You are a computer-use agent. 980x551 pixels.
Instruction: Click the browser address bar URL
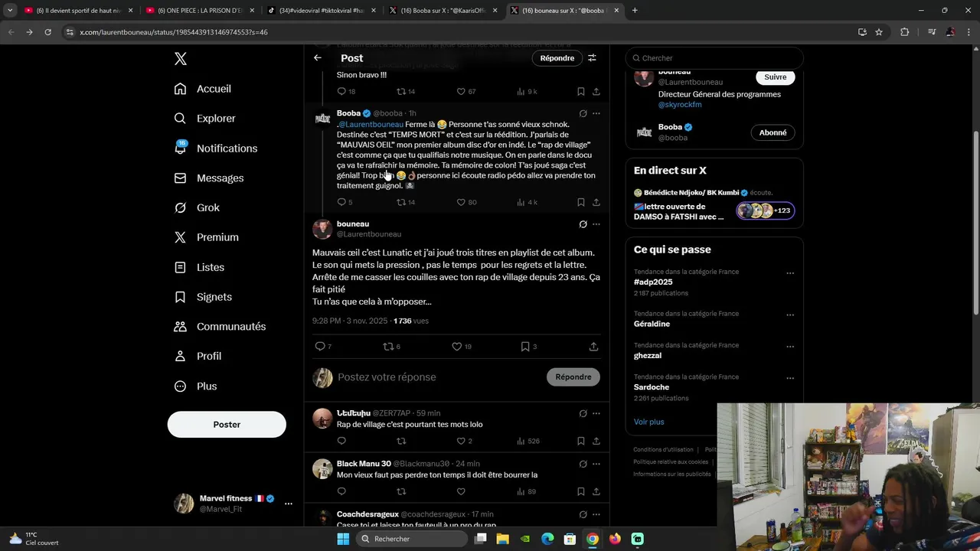tap(174, 32)
